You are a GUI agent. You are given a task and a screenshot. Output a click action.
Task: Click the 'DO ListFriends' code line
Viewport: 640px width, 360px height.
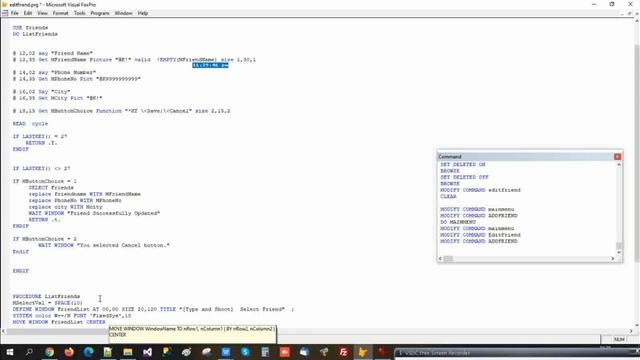(35, 34)
